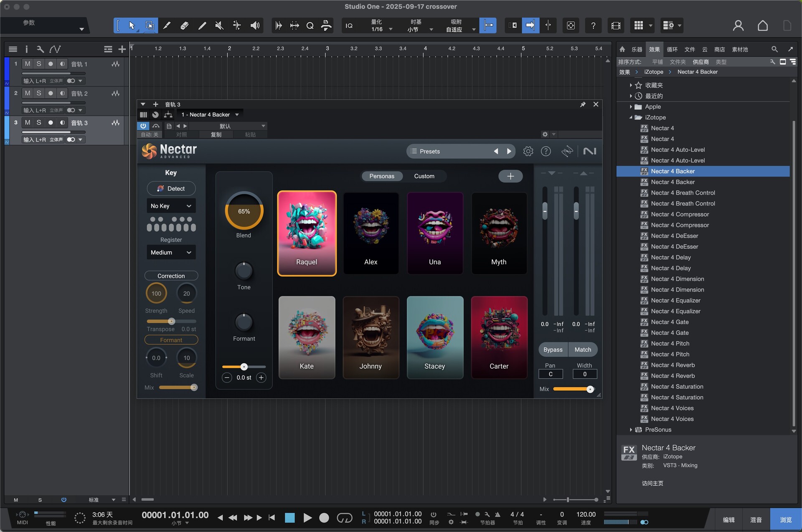Mute track 音轨 1
The width and height of the screenshot is (802, 532).
pos(28,64)
